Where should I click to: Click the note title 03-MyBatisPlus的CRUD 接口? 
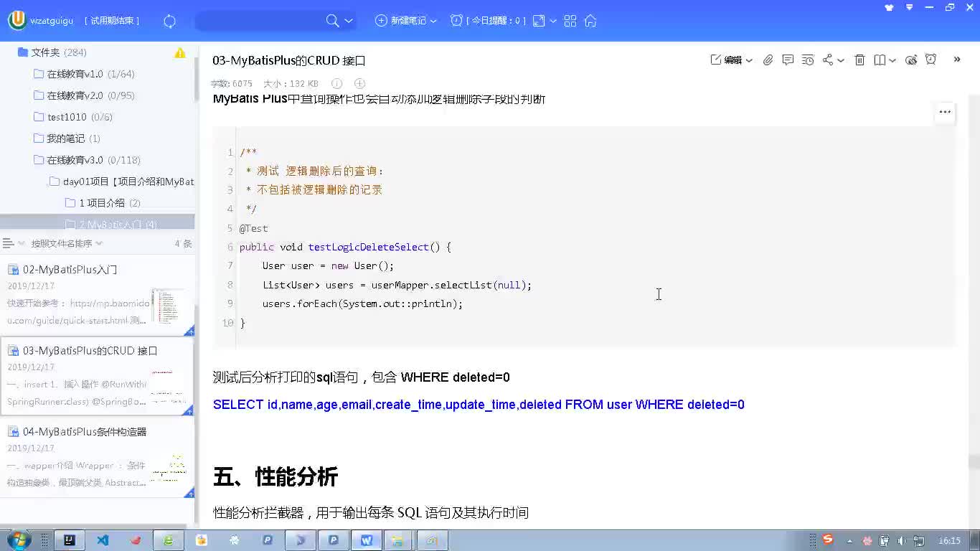click(289, 61)
